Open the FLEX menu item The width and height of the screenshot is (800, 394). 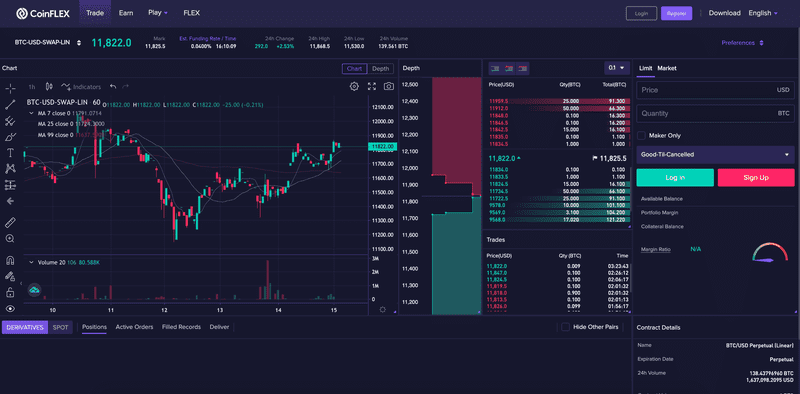(x=191, y=13)
